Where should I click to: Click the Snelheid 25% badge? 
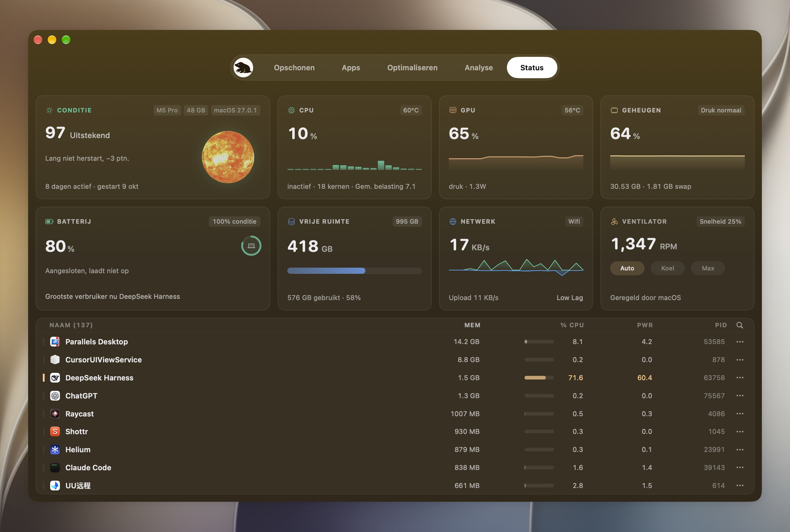[720, 222]
